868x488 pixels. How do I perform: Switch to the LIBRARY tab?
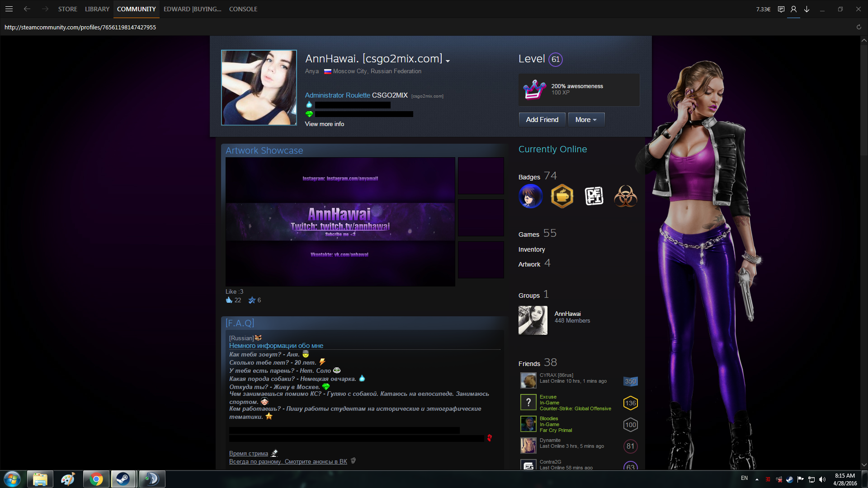click(97, 9)
